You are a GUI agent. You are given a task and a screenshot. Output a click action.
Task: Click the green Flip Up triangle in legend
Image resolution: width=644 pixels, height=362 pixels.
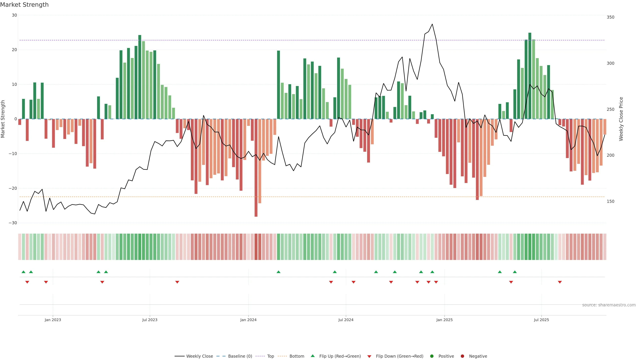tap(312, 356)
